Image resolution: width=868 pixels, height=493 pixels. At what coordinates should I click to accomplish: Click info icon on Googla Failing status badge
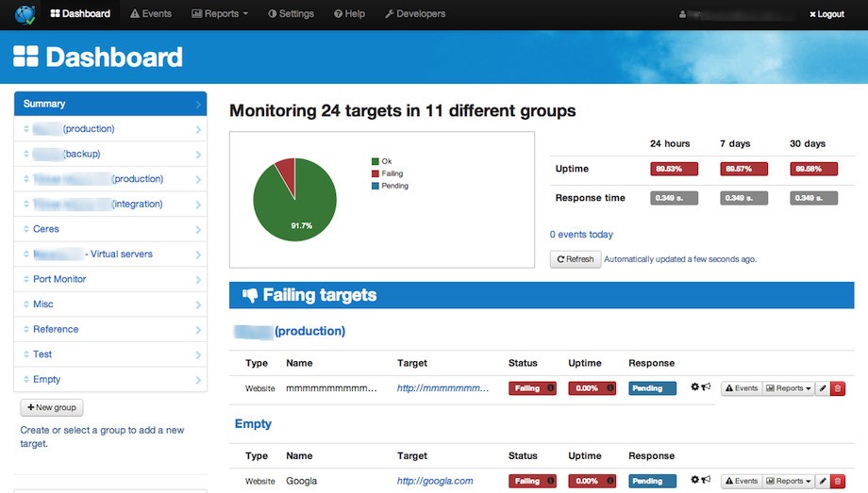(550, 481)
